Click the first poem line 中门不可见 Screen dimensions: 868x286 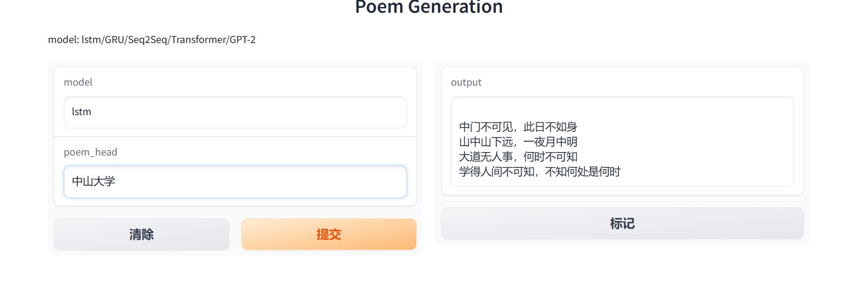click(518, 127)
